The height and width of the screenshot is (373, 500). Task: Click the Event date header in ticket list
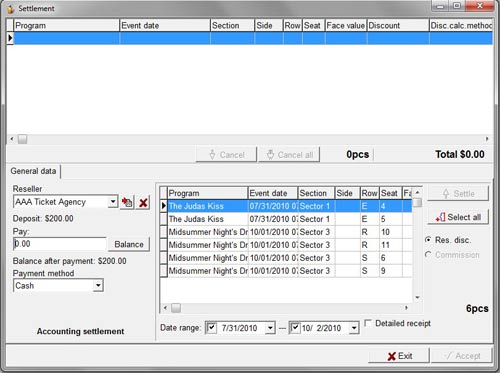[x=273, y=193]
